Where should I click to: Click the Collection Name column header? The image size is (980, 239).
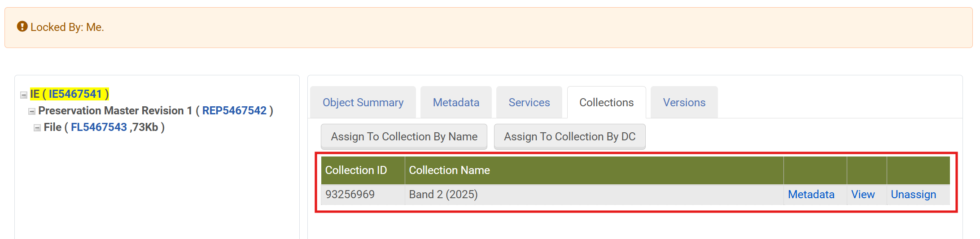(449, 170)
